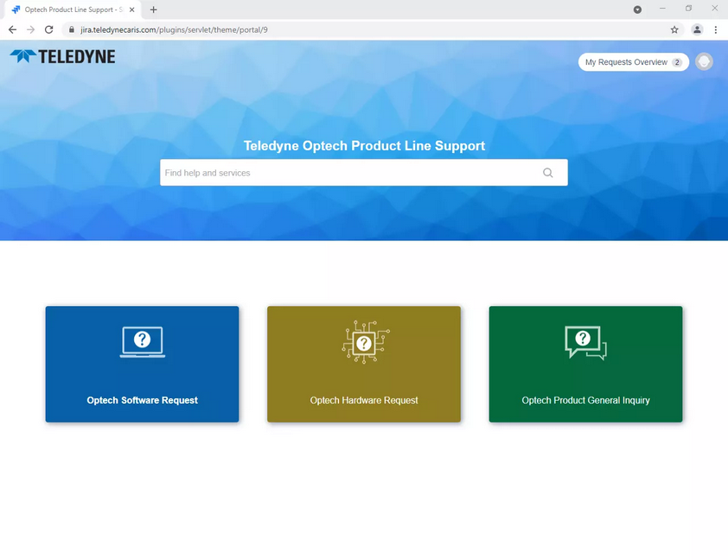Open the user avatar menu

coord(704,61)
